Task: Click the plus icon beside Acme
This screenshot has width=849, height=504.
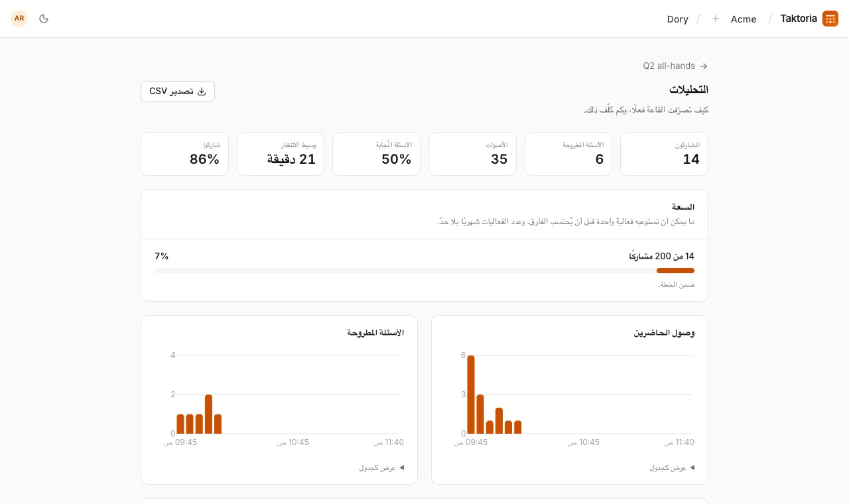Action: tap(716, 19)
